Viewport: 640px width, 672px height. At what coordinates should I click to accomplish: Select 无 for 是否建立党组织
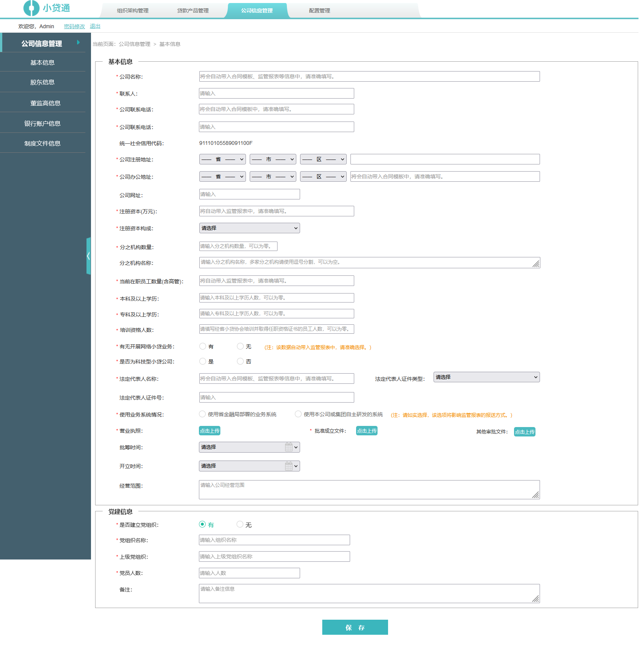(240, 524)
